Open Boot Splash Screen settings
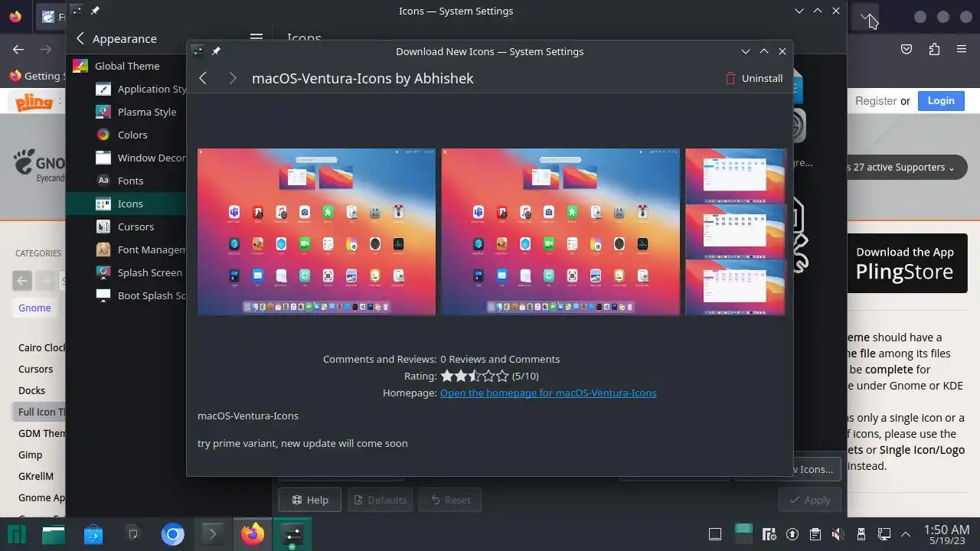This screenshot has width=980, height=551. click(x=127, y=295)
